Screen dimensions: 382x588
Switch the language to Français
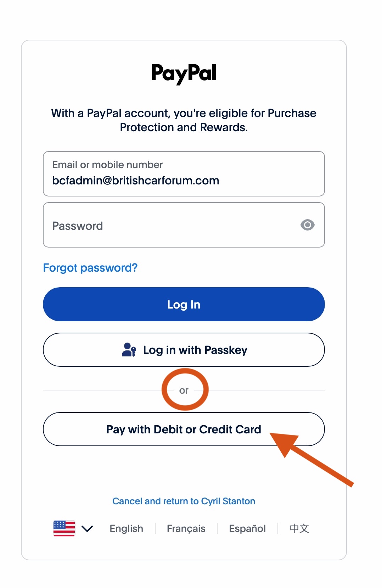tap(186, 528)
